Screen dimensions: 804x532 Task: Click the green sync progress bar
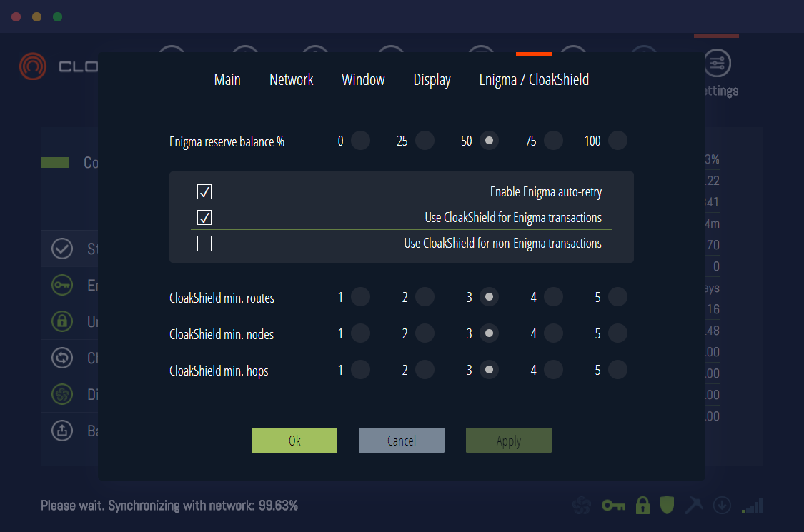tap(55, 163)
